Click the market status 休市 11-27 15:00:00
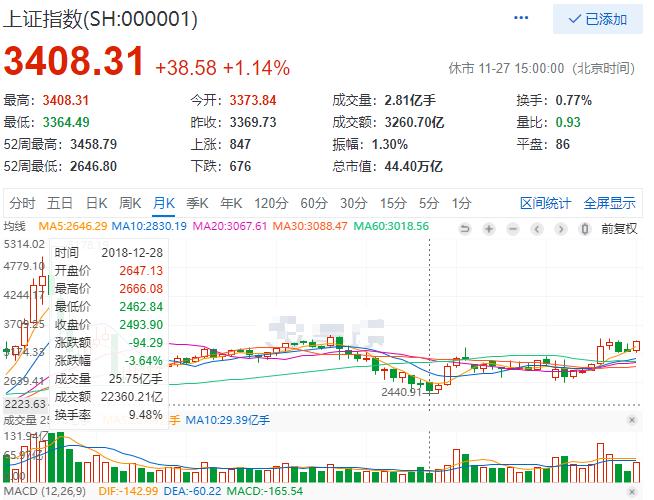 click(506, 68)
